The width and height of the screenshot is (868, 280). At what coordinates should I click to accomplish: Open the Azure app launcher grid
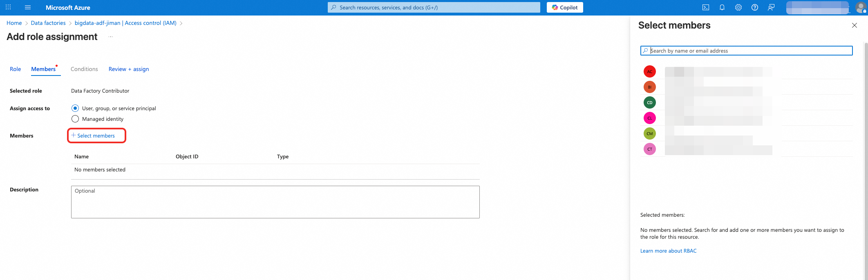click(x=8, y=7)
